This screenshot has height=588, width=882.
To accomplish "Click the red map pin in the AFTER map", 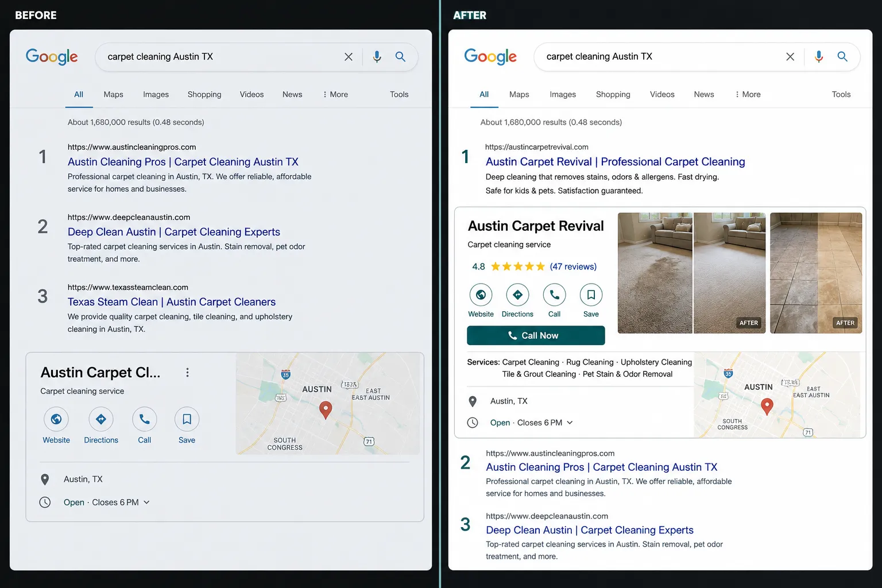I will (767, 407).
